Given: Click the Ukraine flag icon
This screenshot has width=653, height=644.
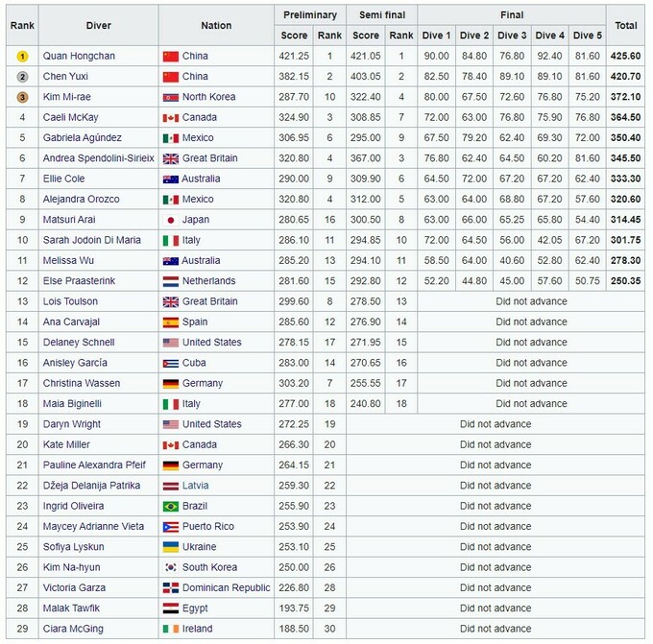Looking at the screenshot, I should click(x=171, y=547).
